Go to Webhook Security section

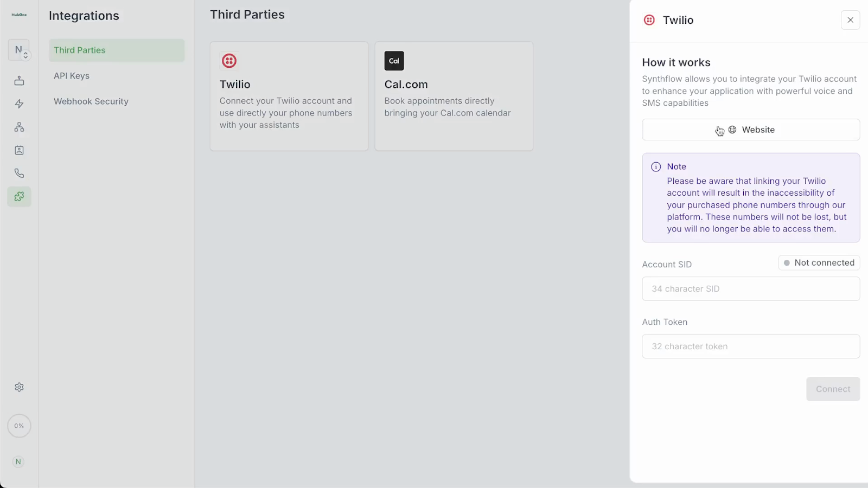coord(91,101)
